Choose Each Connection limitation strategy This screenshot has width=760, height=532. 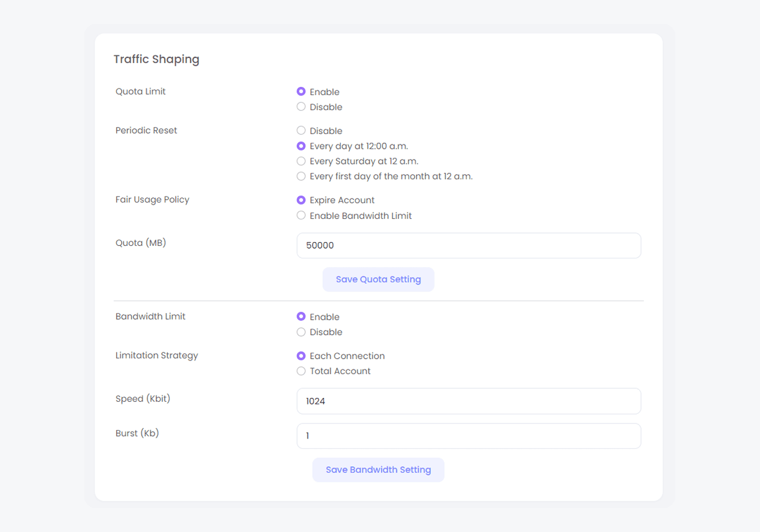301,356
